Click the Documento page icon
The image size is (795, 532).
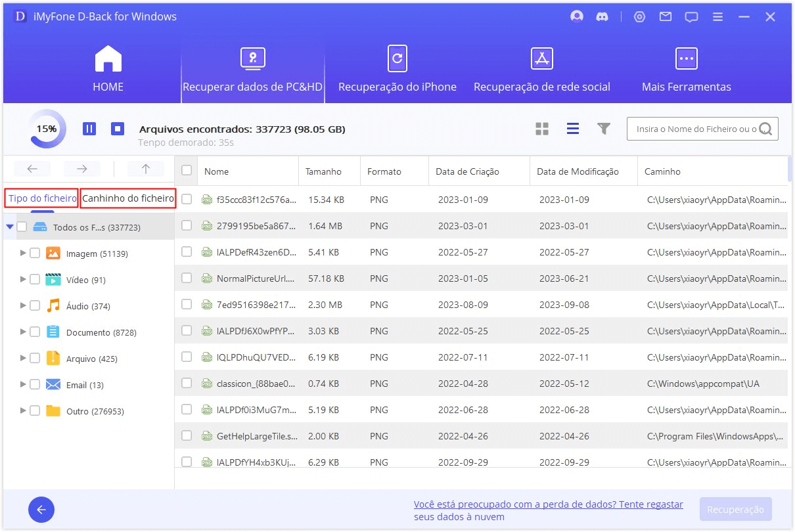click(53, 332)
